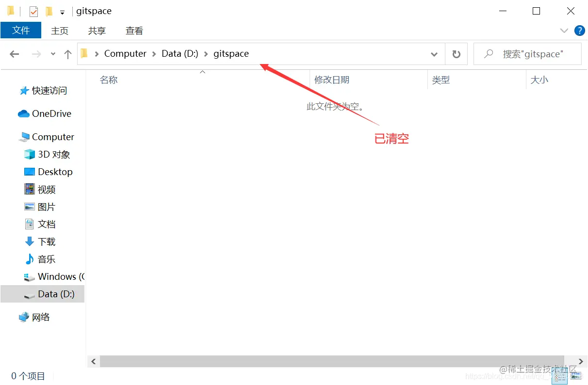This screenshot has height=385, width=588.
Task: Click the horizontal scrollbar left arrow
Action: coord(94,361)
